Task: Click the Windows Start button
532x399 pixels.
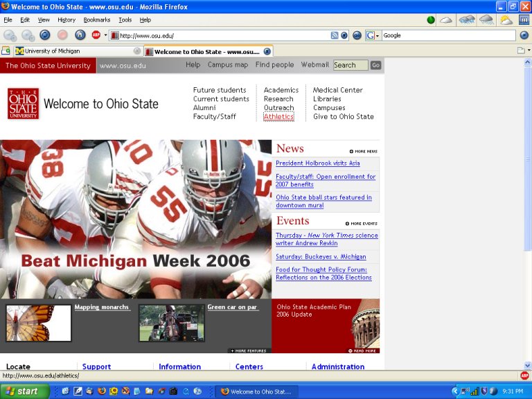Action: [x=25, y=391]
